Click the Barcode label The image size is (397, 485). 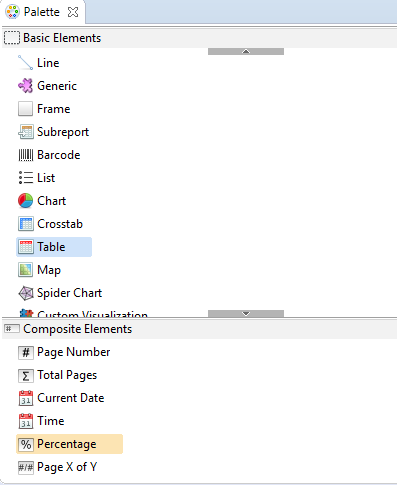[58, 155]
